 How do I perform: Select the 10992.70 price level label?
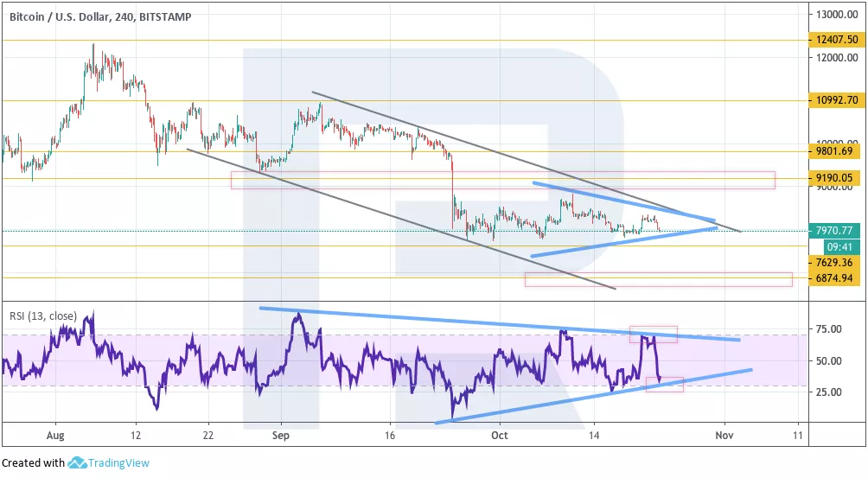[835, 100]
